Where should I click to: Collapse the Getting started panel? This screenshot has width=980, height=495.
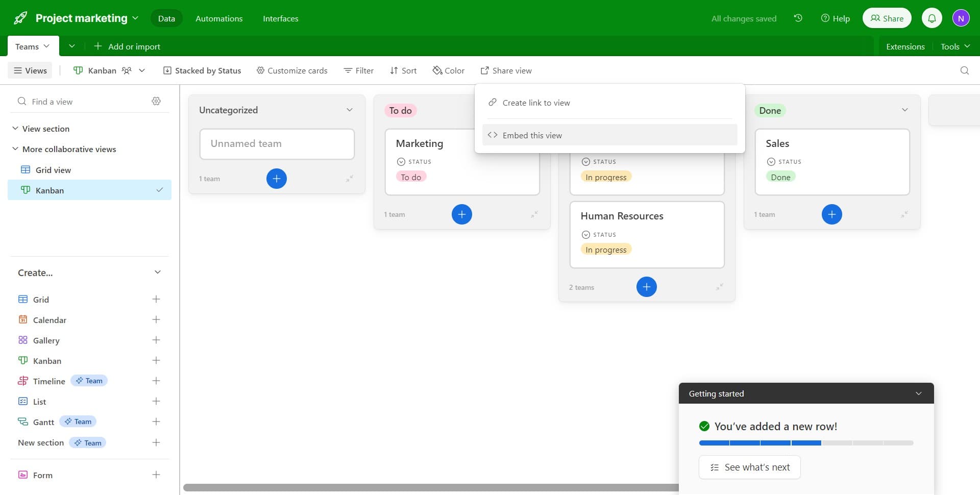point(919,393)
